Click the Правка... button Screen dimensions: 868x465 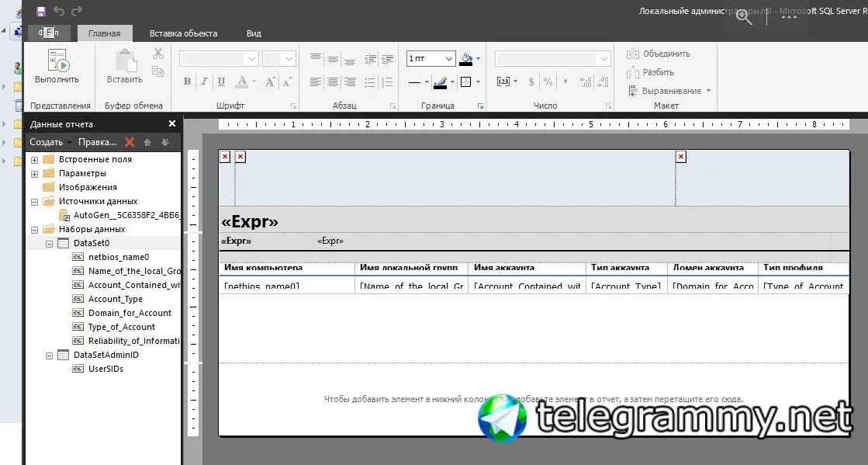coord(98,142)
